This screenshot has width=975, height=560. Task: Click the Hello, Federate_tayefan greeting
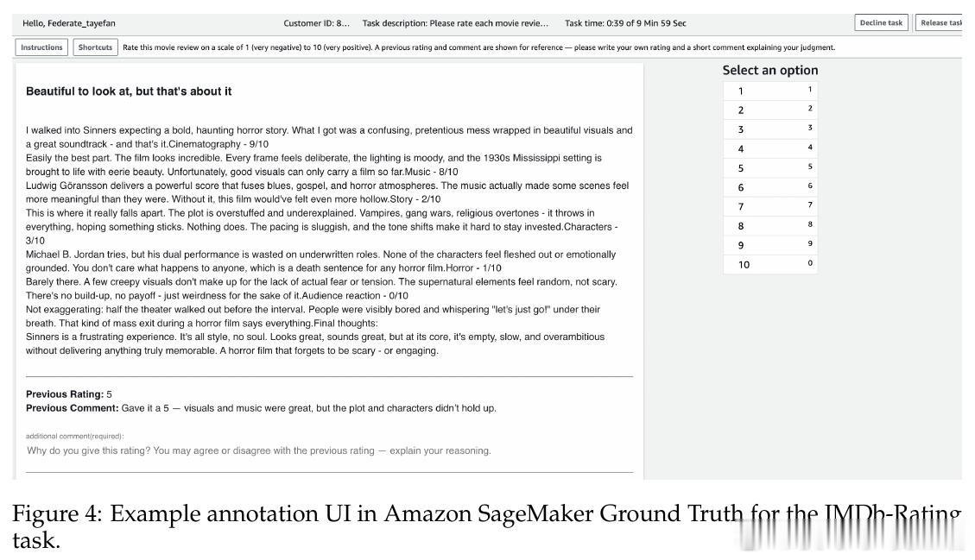69,23
